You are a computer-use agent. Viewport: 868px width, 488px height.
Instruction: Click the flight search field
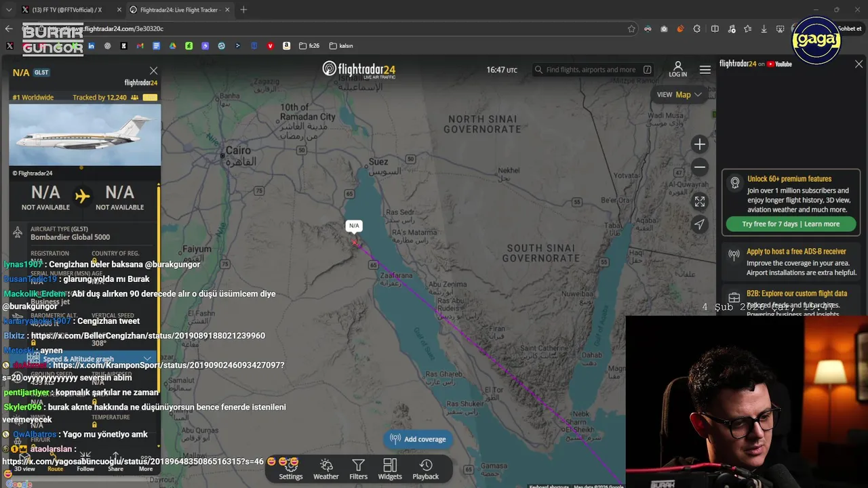click(592, 70)
